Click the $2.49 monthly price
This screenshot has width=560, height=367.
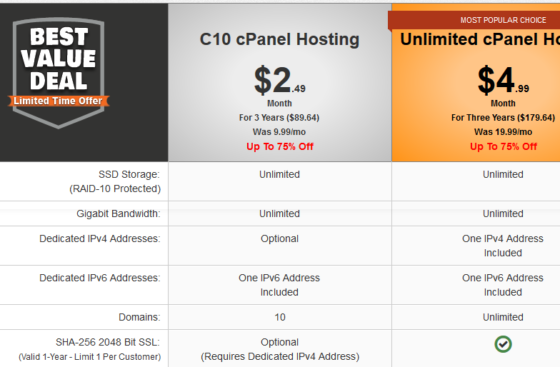(x=280, y=80)
